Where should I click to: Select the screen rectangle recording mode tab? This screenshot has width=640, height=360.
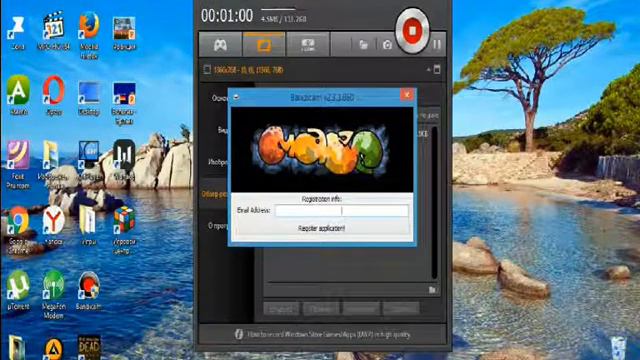(x=264, y=44)
